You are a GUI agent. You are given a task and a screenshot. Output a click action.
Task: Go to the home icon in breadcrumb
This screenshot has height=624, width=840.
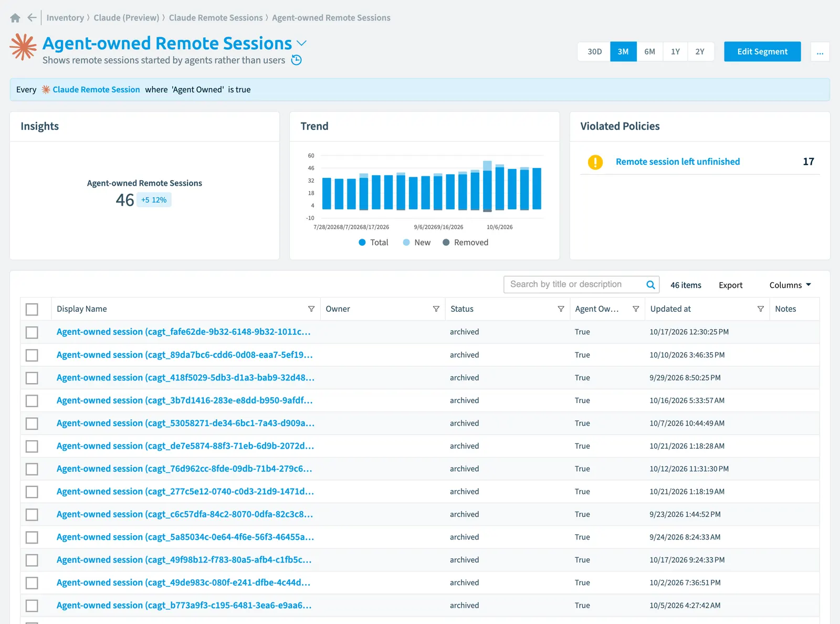click(x=15, y=18)
